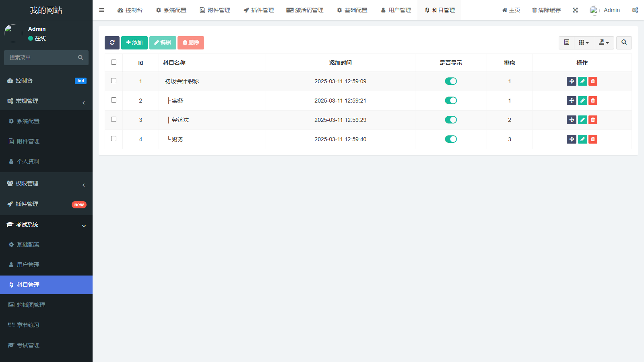Click the refresh table icon button
Viewport: 644px width, 362px height.
pyautogui.click(x=112, y=43)
